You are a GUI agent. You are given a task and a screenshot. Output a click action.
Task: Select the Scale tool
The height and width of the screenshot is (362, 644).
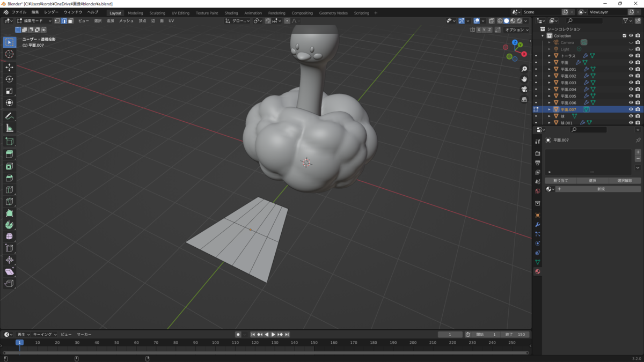click(x=9, y=91)
